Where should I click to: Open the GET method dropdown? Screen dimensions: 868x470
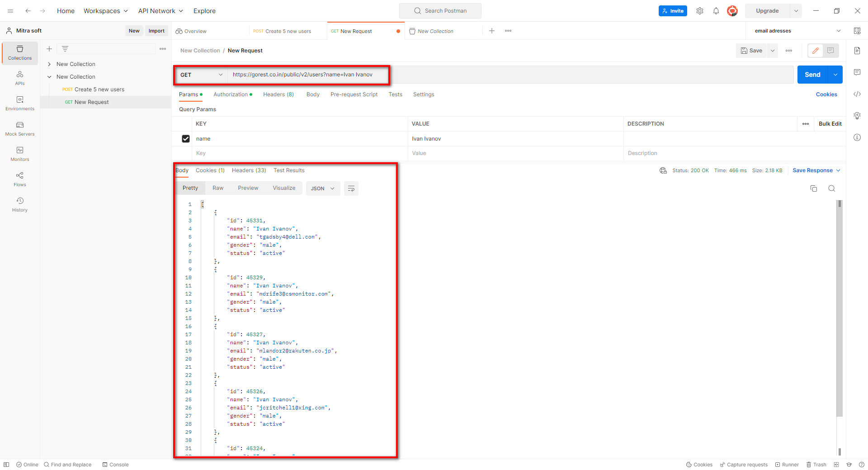click(202, 75)
